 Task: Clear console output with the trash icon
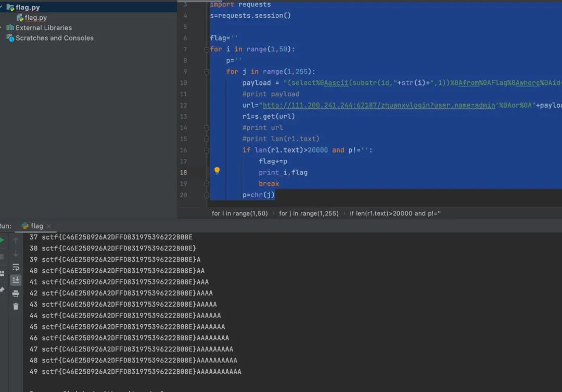(16, 307)
